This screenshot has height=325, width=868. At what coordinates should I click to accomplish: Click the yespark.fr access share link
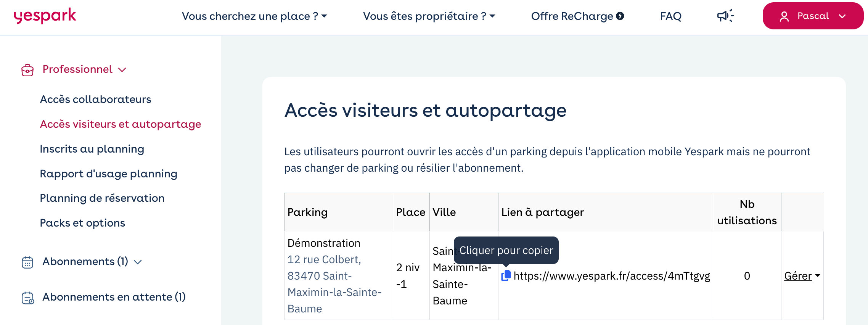[x=612, y=276]
